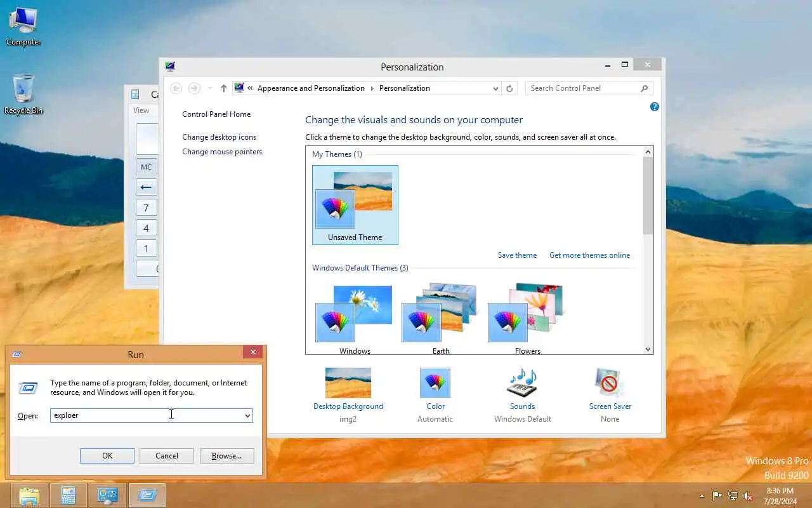Click the Control Panel icon in address bar
The height and width of the screenshot is (508, 812).
coord(239,88)
